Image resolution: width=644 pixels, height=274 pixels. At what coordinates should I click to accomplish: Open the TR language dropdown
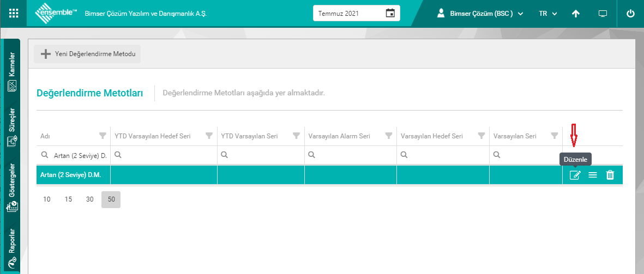click(x=548, y=14)
